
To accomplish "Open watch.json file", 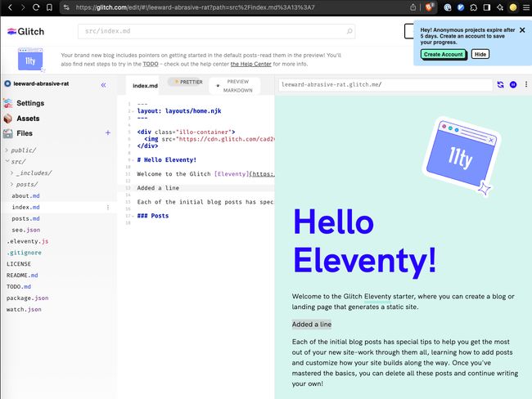I will click(x=24, y=309).
